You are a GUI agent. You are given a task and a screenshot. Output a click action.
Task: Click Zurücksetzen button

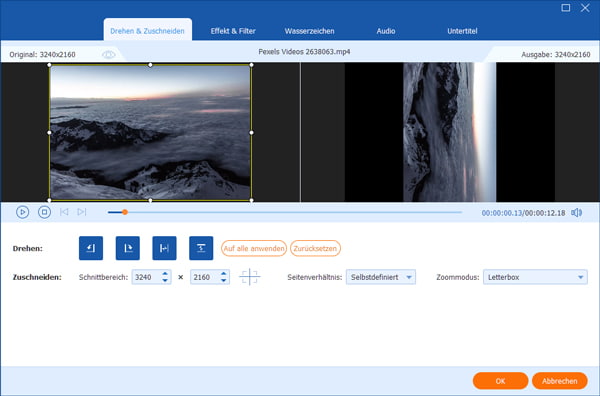click(x=315, y=248)
